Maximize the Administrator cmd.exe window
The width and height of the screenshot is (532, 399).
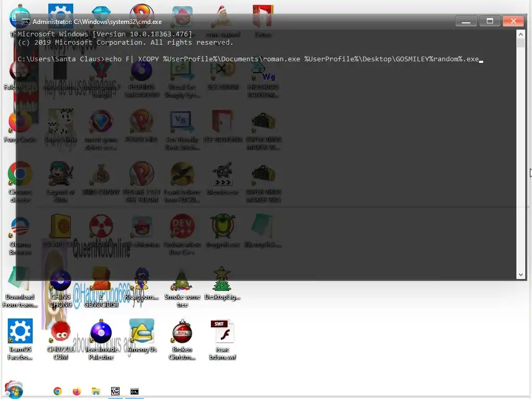click(489, 21)
